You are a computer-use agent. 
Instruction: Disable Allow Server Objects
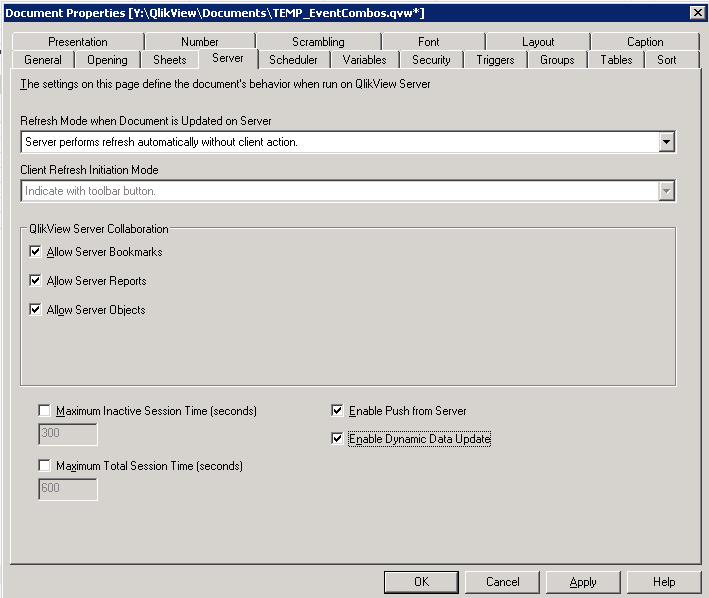pyautogui.click(x=35, y=309)
